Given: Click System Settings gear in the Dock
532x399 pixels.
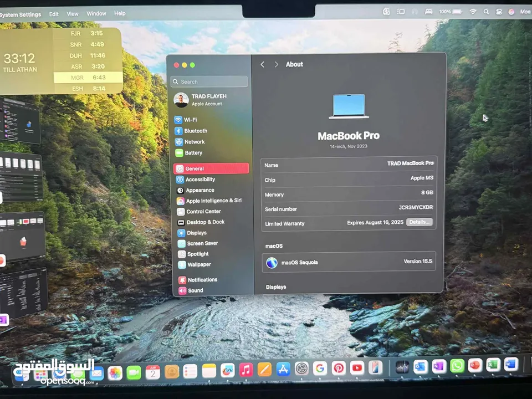Looking at the screenshot, I should [301, 368].
